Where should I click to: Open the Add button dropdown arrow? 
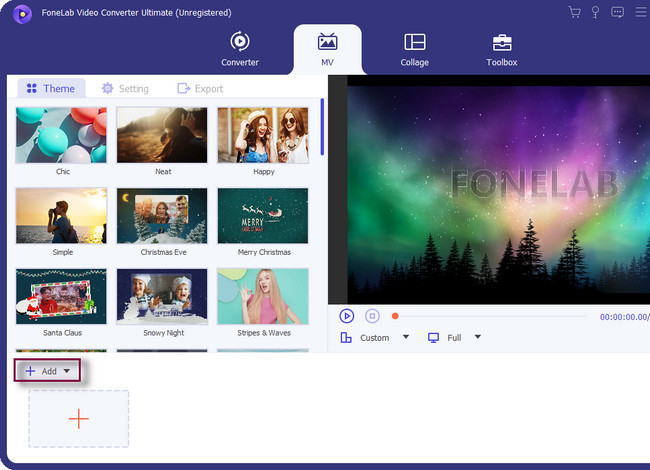click(67, 371)
